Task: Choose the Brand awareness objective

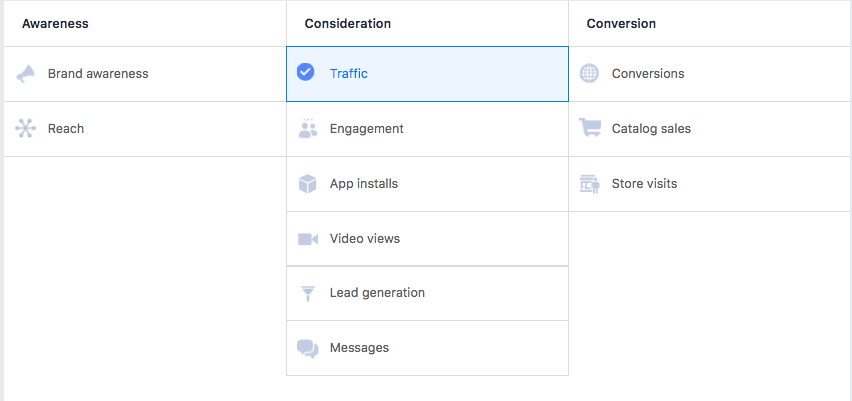Action: click(x=98, y=74)
